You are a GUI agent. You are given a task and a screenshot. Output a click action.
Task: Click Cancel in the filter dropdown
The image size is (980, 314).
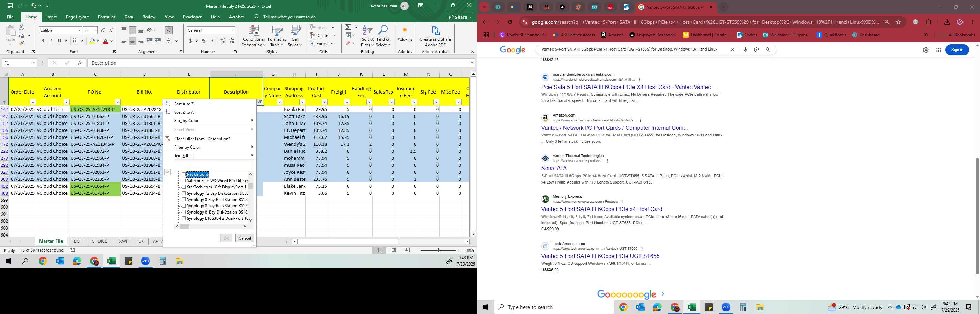click(244, 238)
